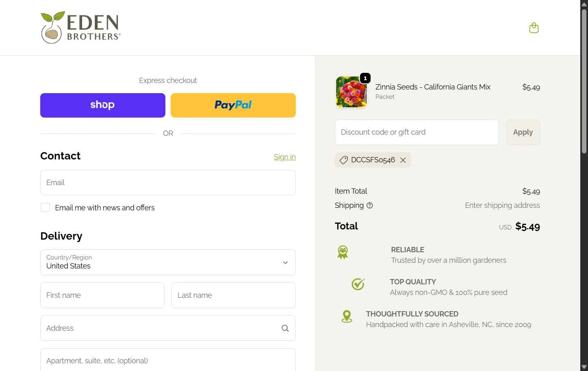Image resolution: width=588 pixels, height=371 pixels.
Task: Click the Eden Brothers logo
Action: pyautogui.click(x=81, y=27)
